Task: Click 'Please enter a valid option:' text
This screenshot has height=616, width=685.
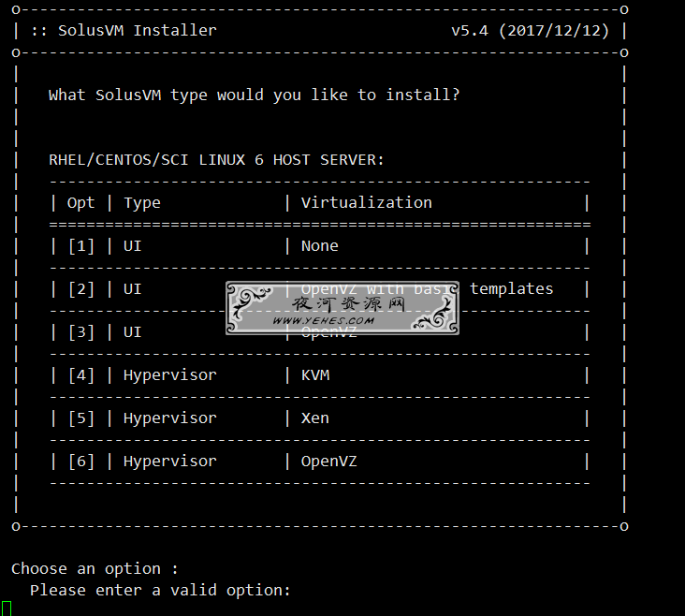Action: pos(160,591)
